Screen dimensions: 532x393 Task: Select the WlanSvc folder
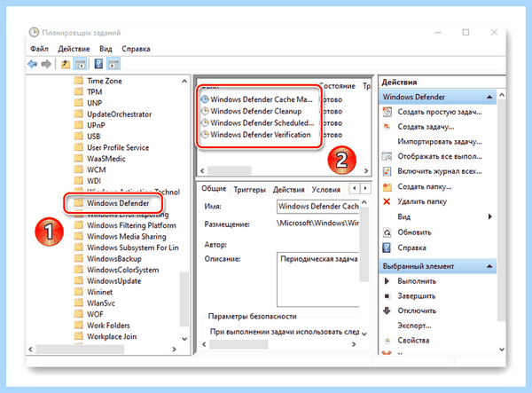click(x=101, y=303)
